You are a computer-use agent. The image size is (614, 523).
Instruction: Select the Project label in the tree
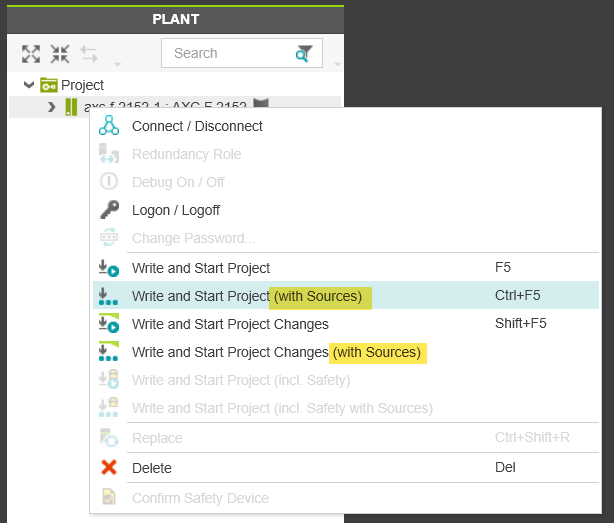pyautogui.click(x=82, y=85)
